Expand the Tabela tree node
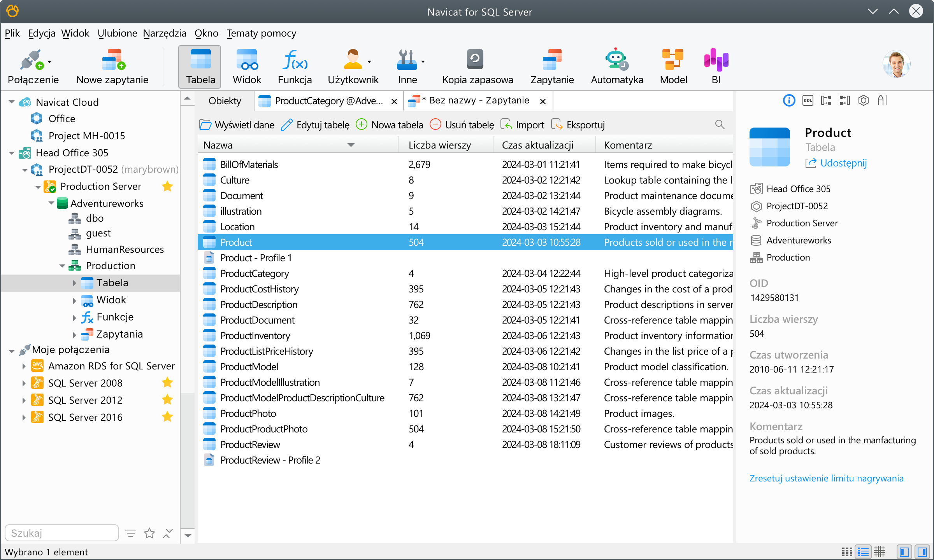The image size is (934, 560). [x=74, y=283]
